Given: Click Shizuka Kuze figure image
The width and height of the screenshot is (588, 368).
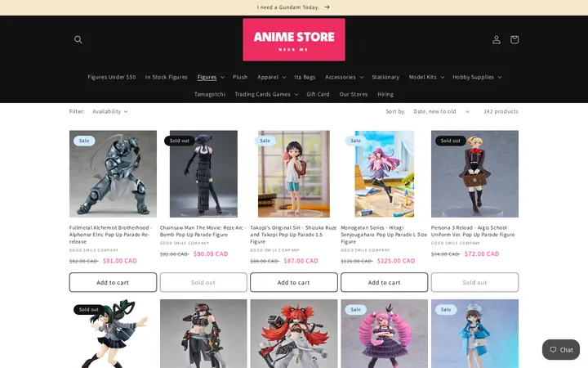Looking at the screenshot, I should coord(294,174).
